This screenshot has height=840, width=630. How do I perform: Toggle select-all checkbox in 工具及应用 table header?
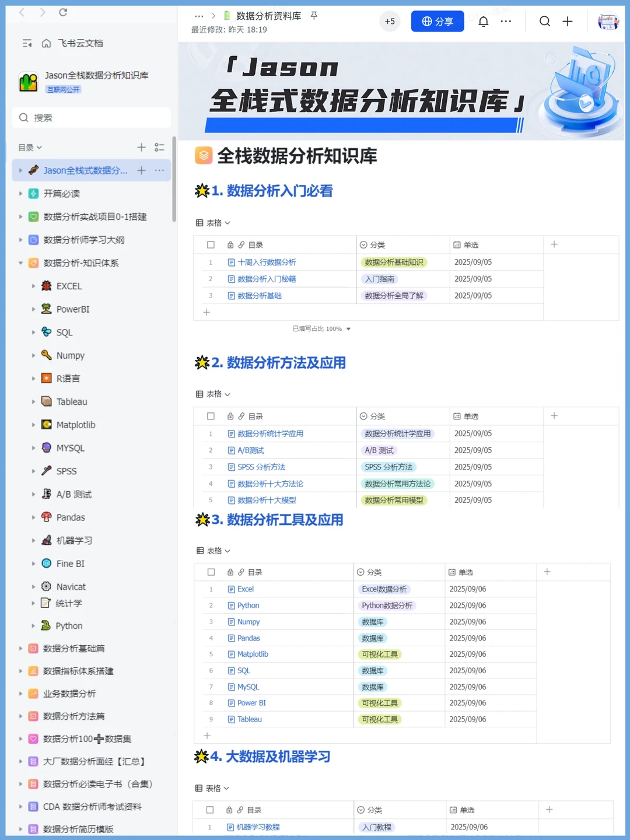tap(211, 572)
